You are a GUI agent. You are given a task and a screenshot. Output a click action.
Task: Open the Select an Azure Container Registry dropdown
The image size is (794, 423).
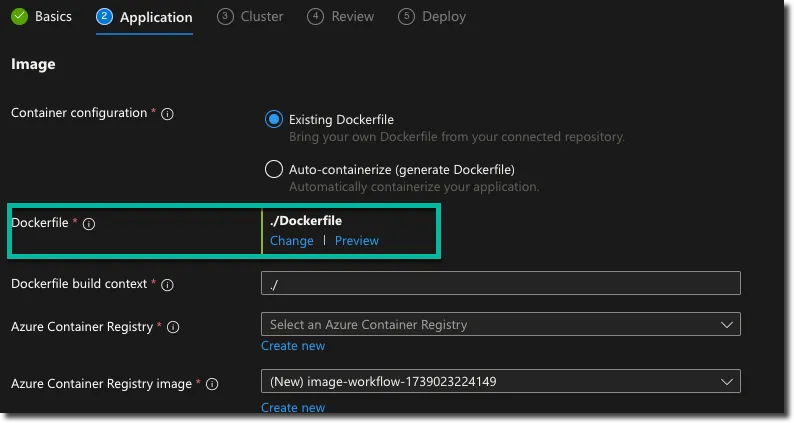pos(500,325)
